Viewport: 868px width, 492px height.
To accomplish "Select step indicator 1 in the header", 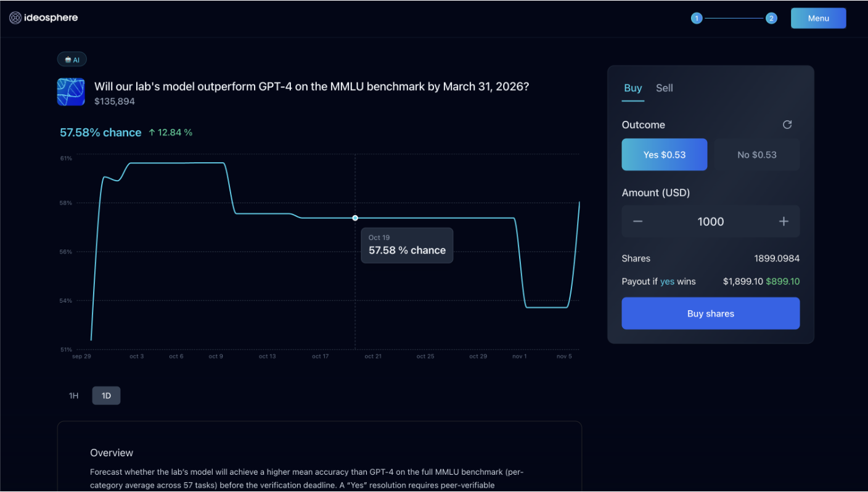I will 697,18.
